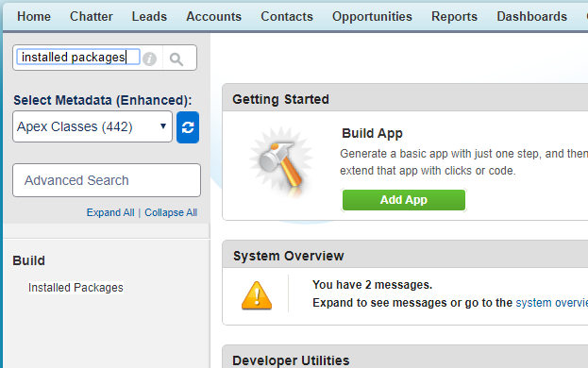The height and width of the screenshot is (368, 588).
Task: Switch to the Chatter tab
Action: coord(92,16)
